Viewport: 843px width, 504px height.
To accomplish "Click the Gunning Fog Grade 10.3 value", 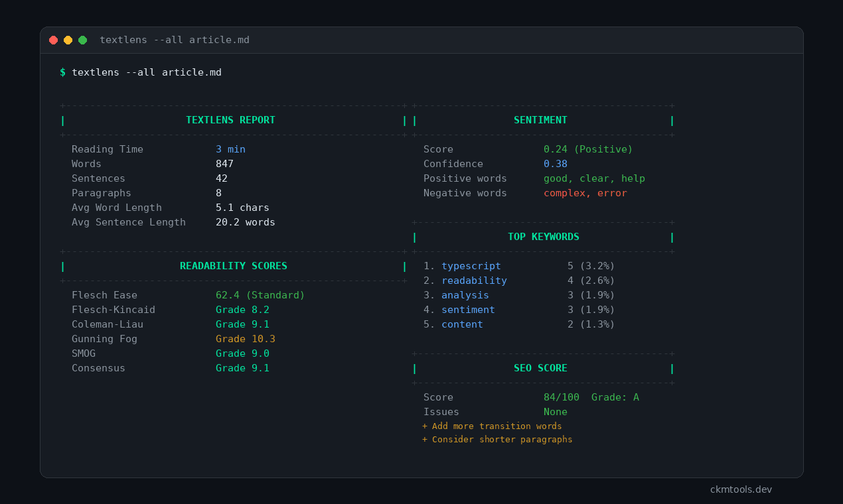I will click(x=245, y=339).
